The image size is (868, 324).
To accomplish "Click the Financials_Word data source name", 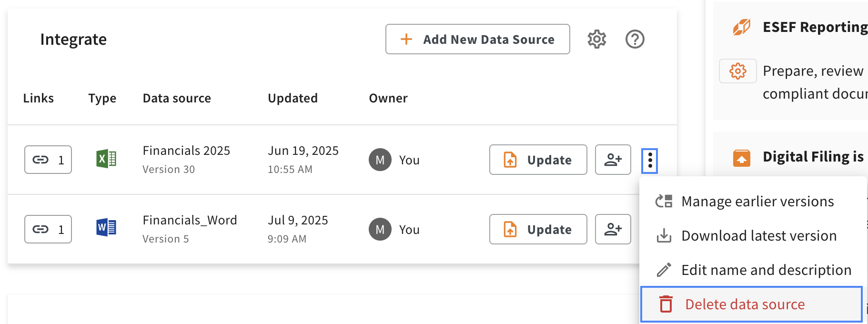I will point(190,220).
